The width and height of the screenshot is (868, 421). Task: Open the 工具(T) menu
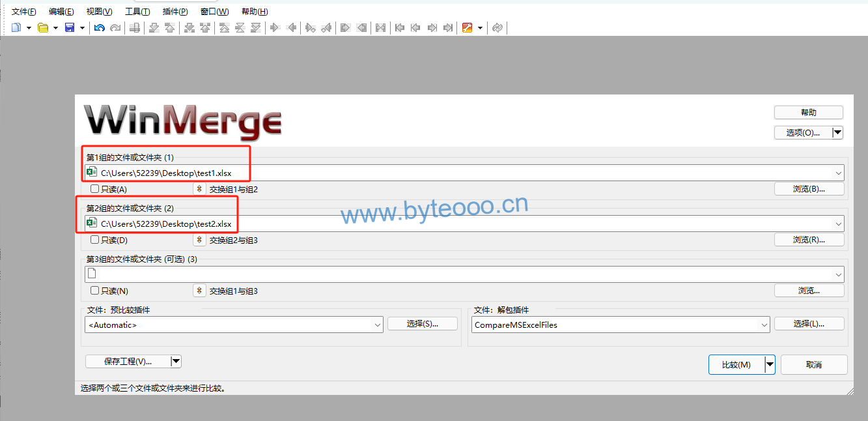(x=137, y=12)
